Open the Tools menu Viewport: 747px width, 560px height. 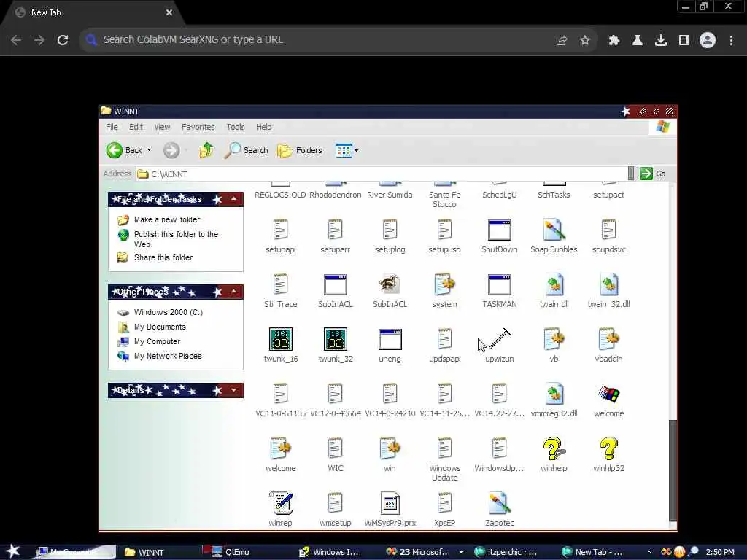pos(236,127)
